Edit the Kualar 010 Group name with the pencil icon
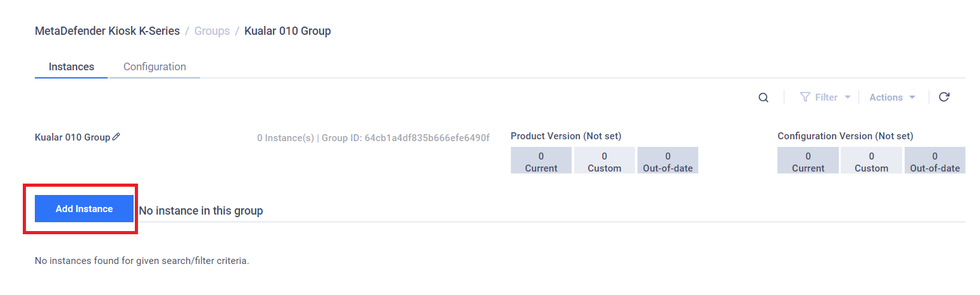 [x=116, y=137]
